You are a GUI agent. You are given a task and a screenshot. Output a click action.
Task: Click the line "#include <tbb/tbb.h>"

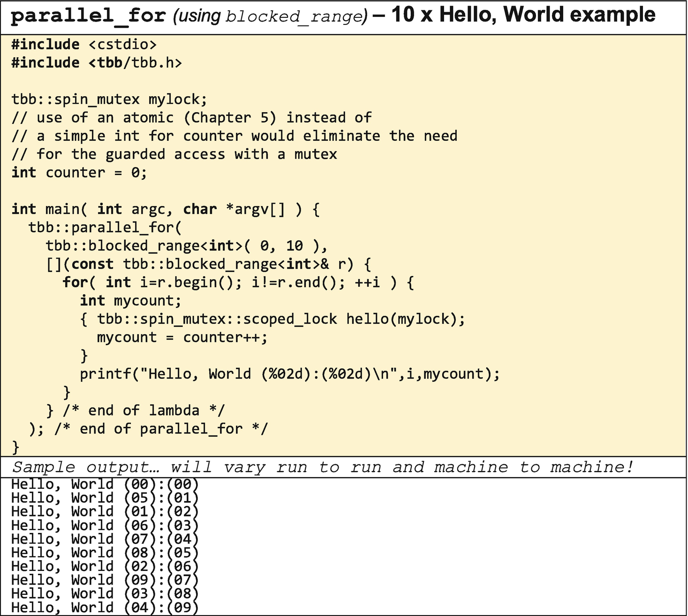(x=97, y=63)
